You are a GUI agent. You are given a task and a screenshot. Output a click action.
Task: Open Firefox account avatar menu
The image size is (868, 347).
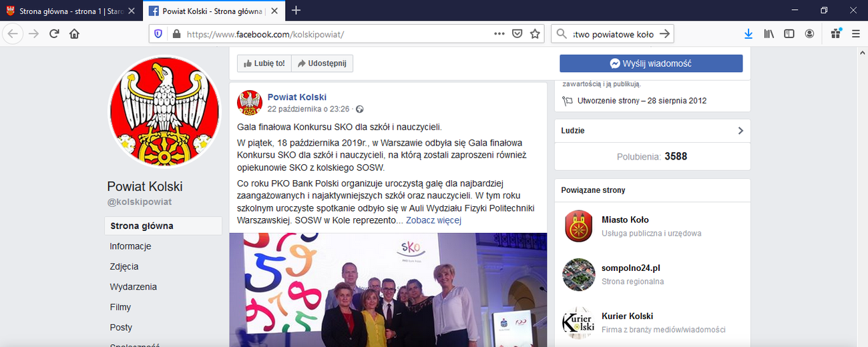point(809,33)
